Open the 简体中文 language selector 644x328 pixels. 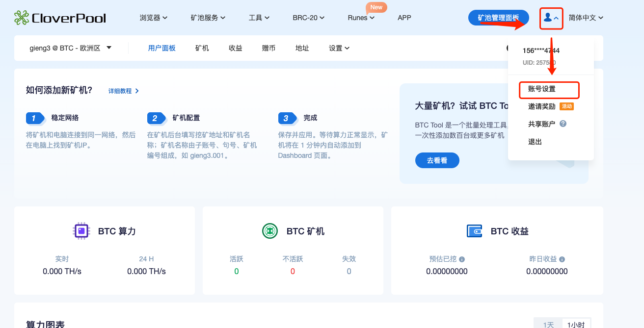coord(586,18)
